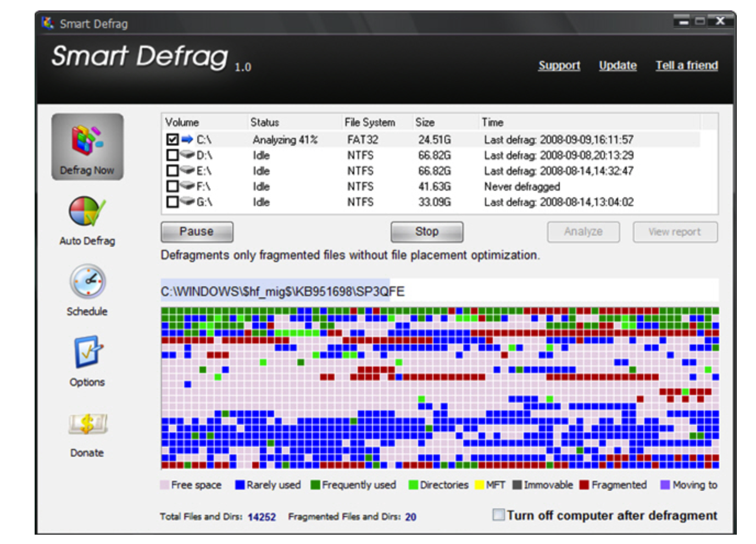Open the Options checklist icon
The height and width of the screenshot is (544, 756).
click(x=87, y=352)
